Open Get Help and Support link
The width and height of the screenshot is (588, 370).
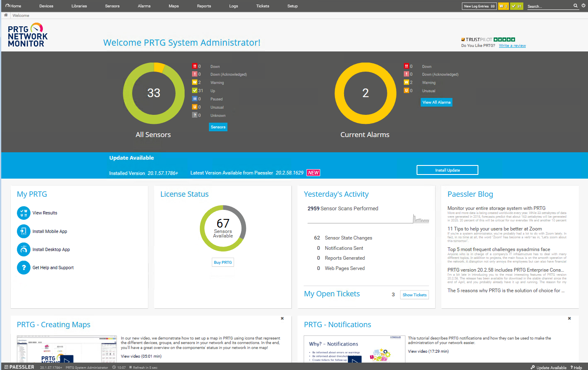(x=53, y=268)
